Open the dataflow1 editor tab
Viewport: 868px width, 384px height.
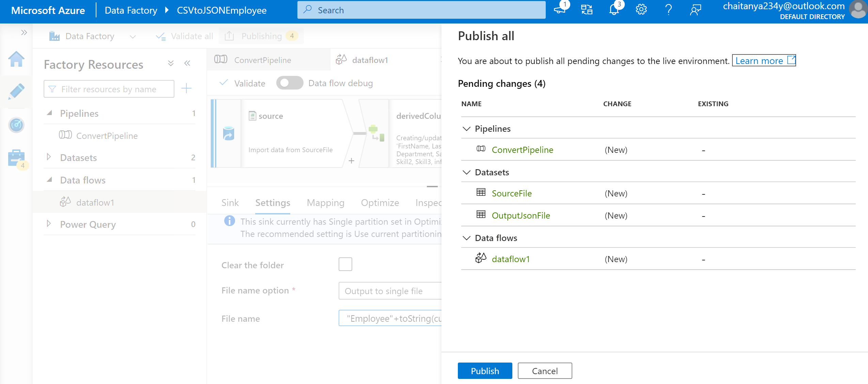385,60
